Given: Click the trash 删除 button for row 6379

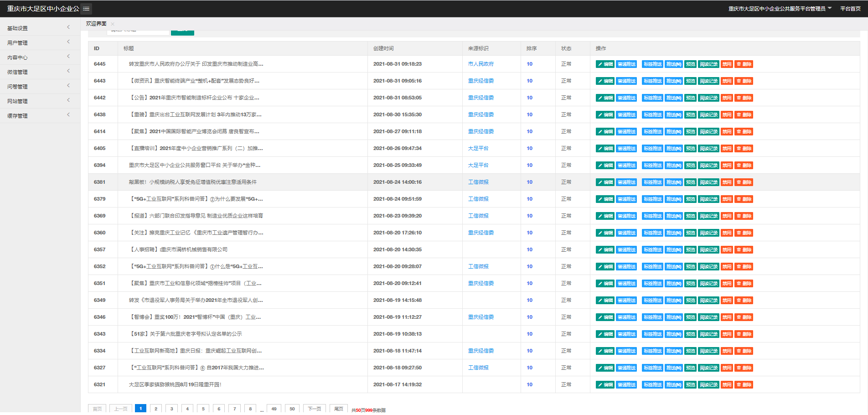Looking at the screenshot, I should pyautogui.click(x=744, y=199).
